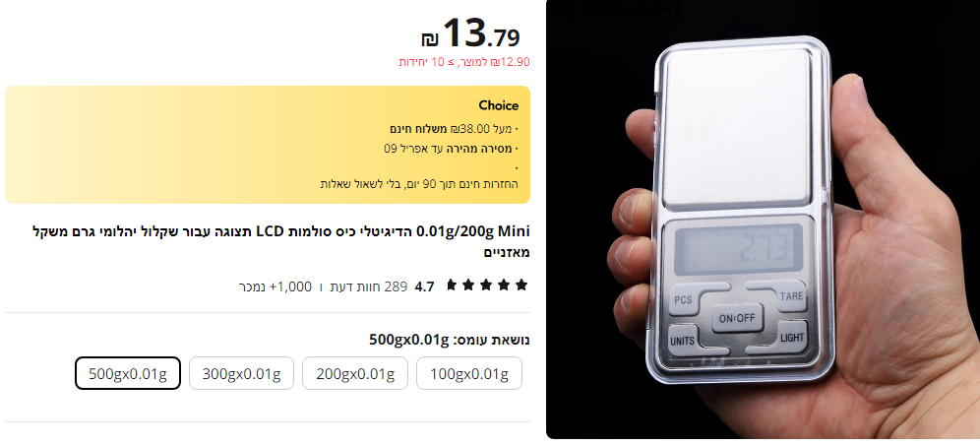Click the TARE button on pictured scale
This screenshot has width=980, height=445.
tap(790, 295)
